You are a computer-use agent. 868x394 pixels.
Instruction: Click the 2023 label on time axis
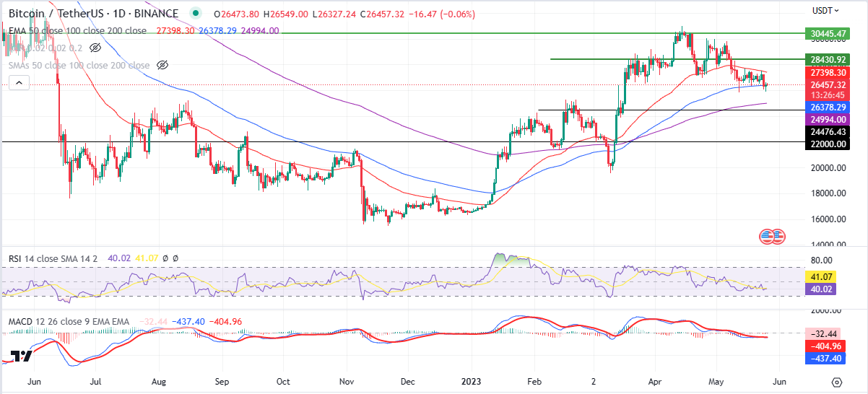[x=472, y=381]
